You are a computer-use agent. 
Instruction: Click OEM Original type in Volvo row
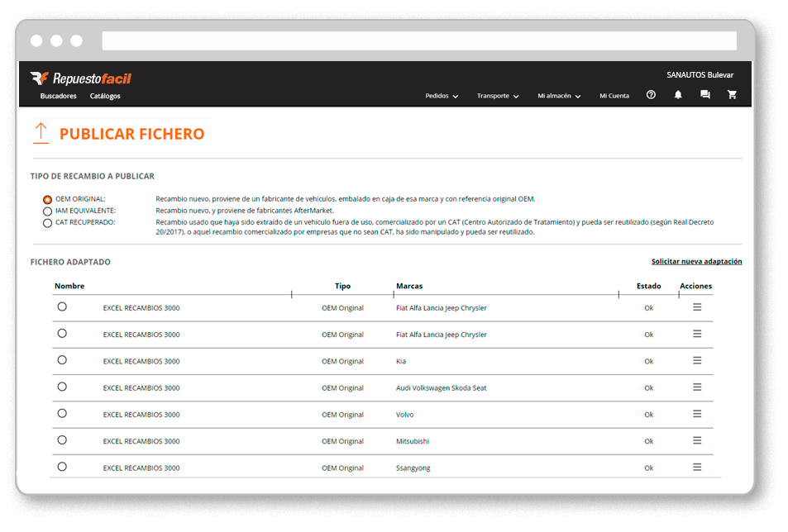point(343,415)
